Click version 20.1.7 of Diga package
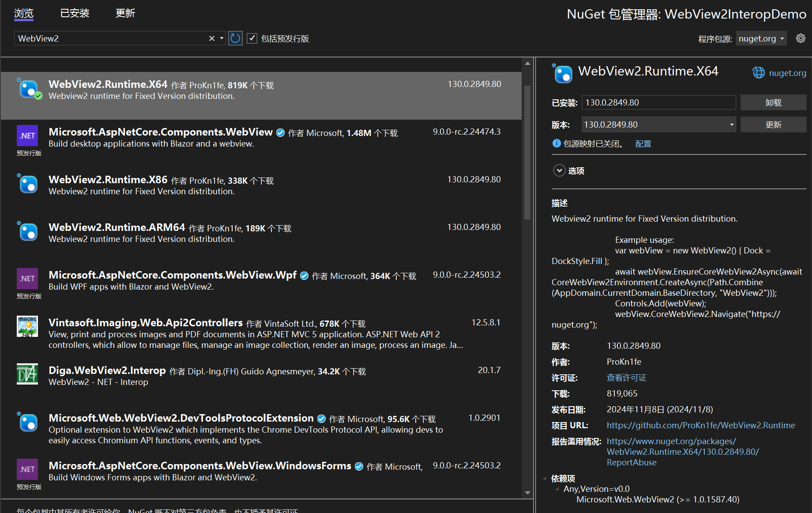 point(489,370)
